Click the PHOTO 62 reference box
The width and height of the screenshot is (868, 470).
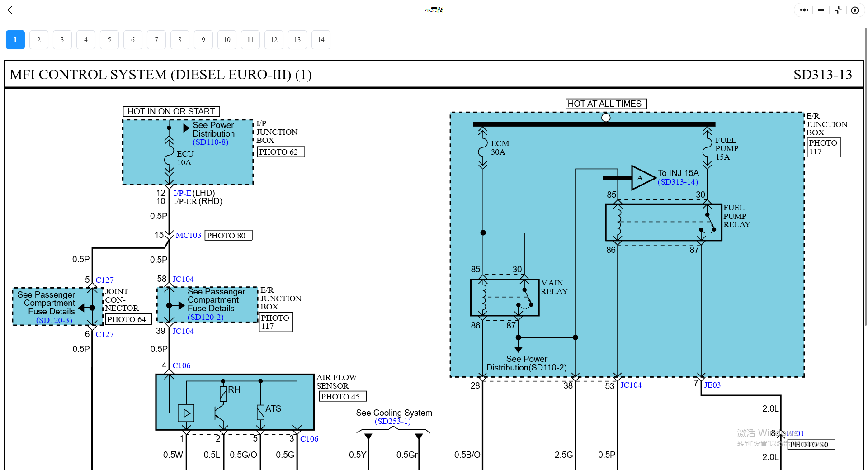tap(281, 152)
